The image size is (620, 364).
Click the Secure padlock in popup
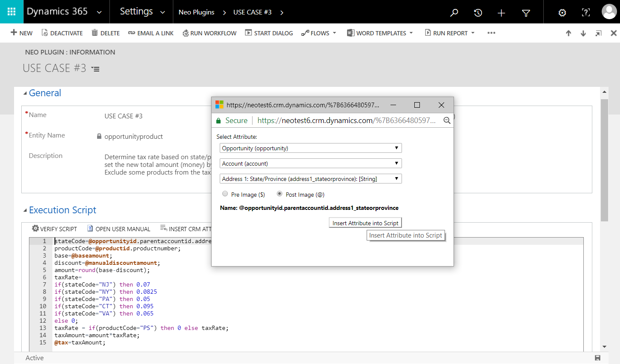[x=218, y=121]
